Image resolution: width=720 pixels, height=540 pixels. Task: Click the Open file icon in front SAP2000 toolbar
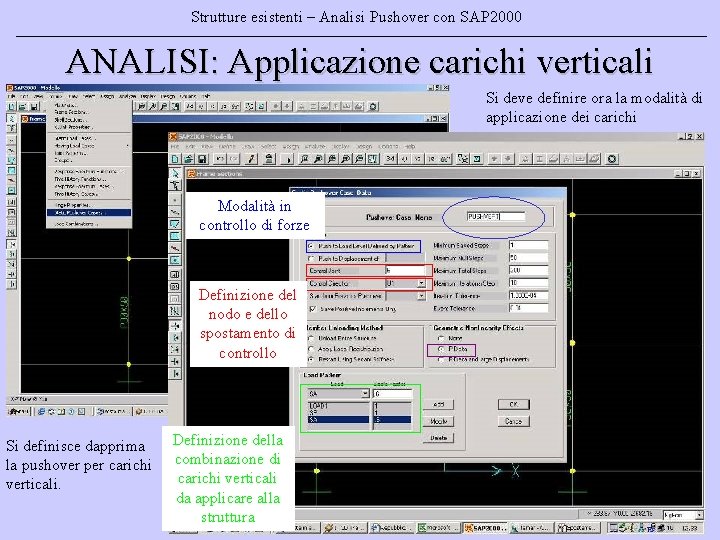point(188,159)
